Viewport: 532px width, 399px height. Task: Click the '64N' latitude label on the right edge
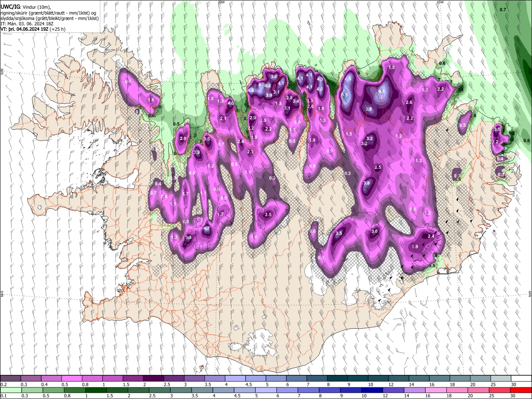pos(530,293)
